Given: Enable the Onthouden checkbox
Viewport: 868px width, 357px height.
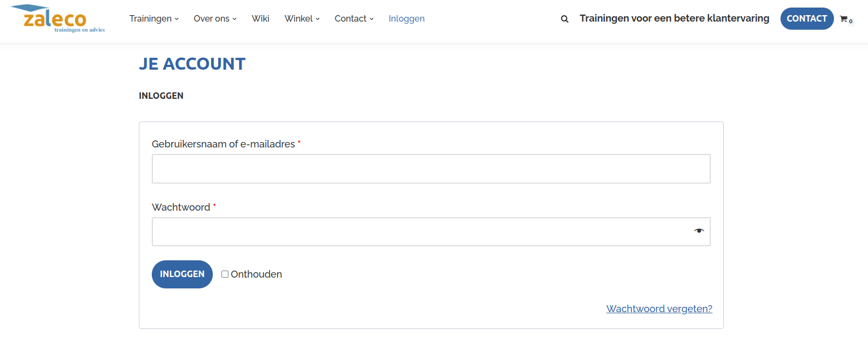Looking at the screenshot, I should click(225, 274).
